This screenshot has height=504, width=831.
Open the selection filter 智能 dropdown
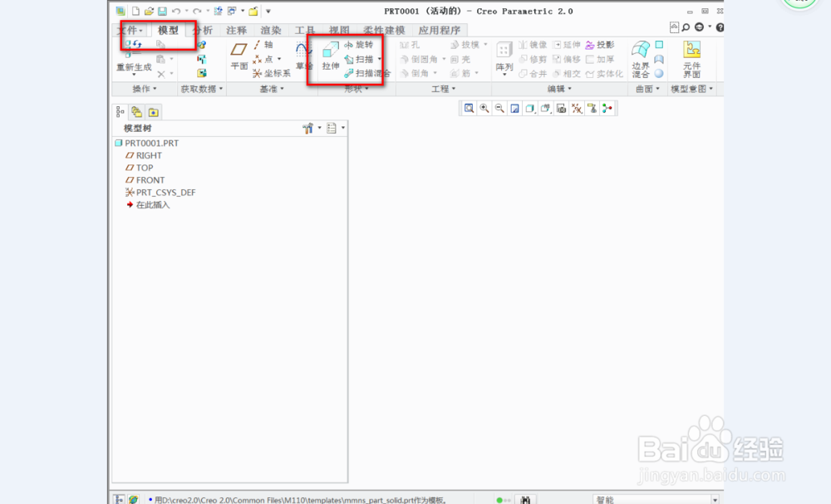(715, 500)
